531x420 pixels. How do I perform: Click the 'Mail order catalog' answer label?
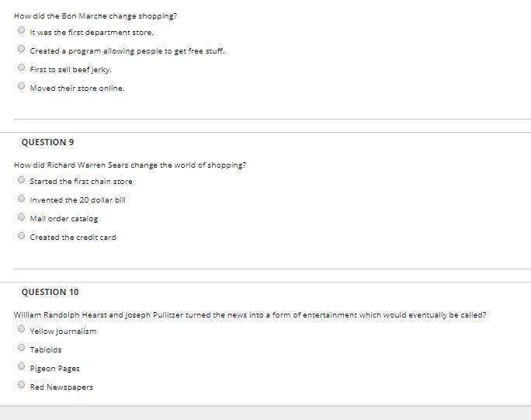[x=64, y=219]
